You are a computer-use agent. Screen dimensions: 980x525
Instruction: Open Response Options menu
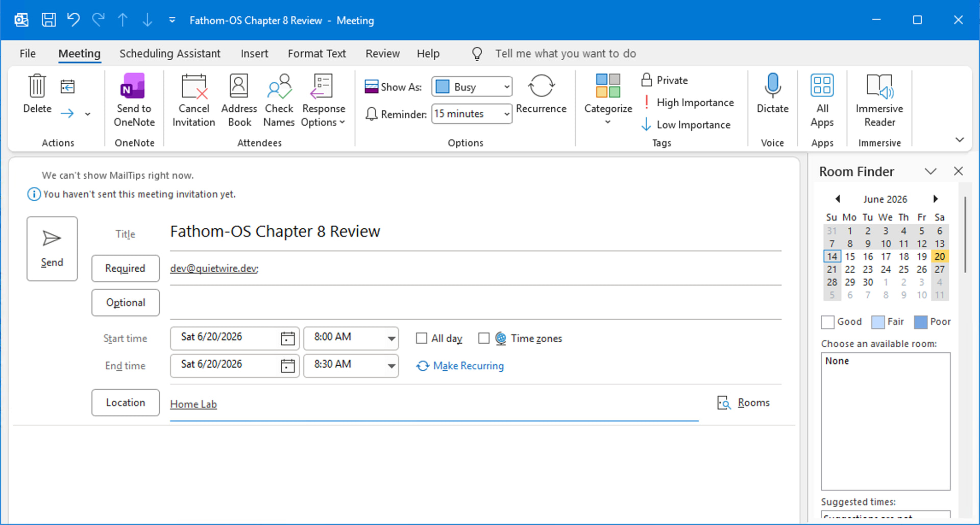[x=323, y=101]
